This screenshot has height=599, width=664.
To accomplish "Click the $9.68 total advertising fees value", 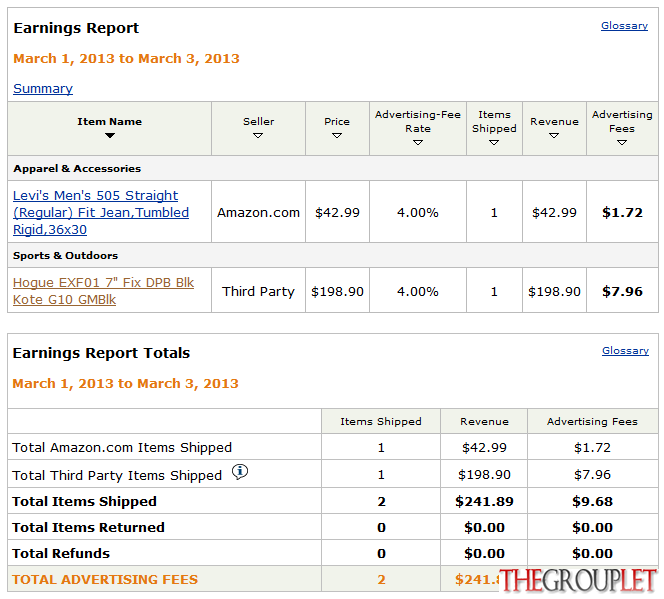I will coord(592,502).
